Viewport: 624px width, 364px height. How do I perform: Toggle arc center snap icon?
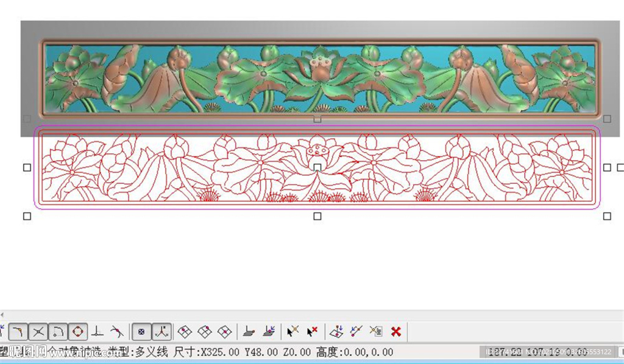58,331
